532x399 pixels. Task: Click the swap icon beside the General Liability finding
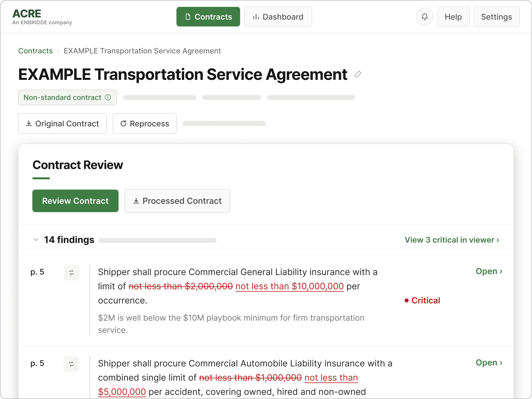tap(71, 272)
